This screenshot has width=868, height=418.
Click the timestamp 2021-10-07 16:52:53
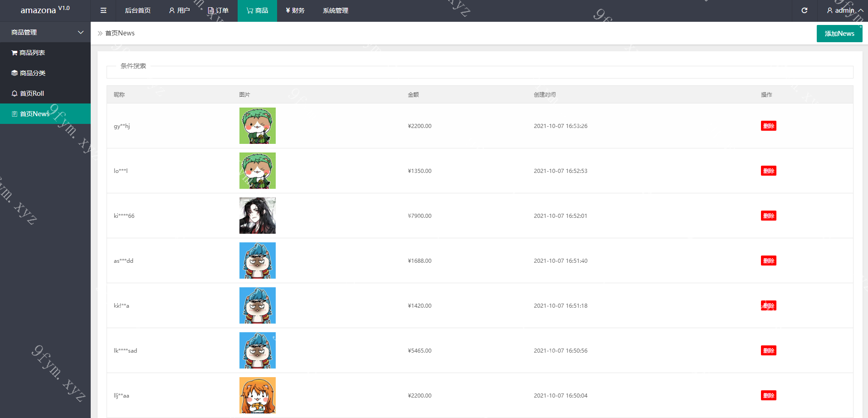[x=561, y=171]
